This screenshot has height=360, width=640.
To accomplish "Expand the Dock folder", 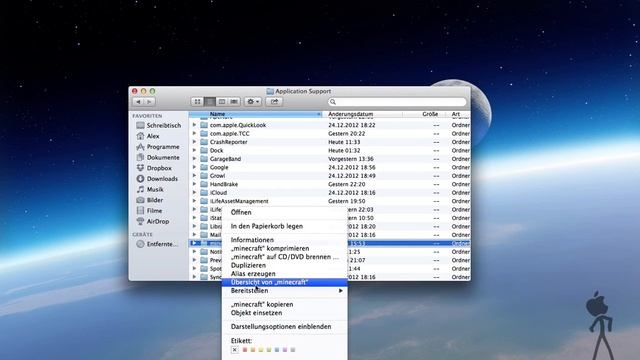I will pos(194,150).
